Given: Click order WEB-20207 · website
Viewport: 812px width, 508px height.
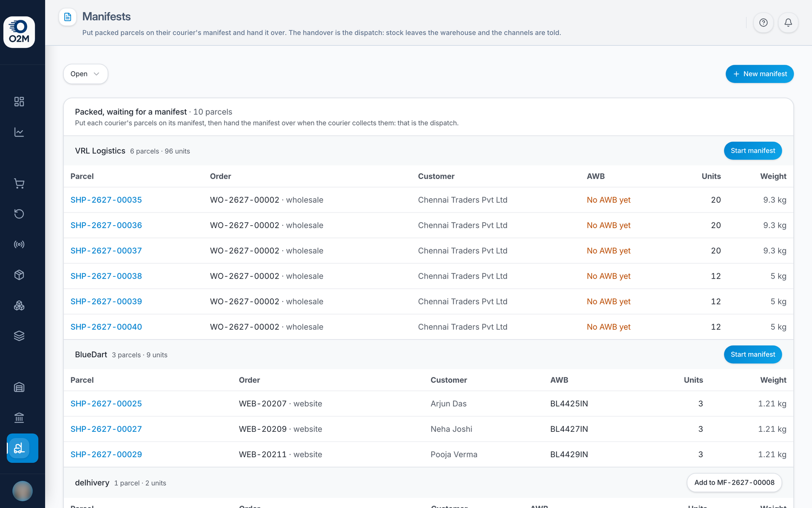Looking at the screenshot, I should [280, 403].
